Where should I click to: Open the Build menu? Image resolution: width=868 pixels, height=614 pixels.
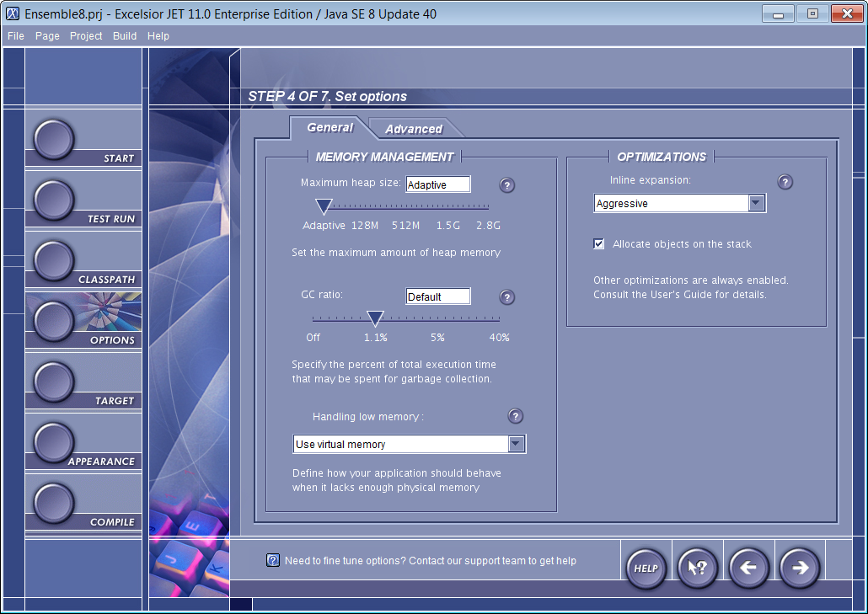125,36
